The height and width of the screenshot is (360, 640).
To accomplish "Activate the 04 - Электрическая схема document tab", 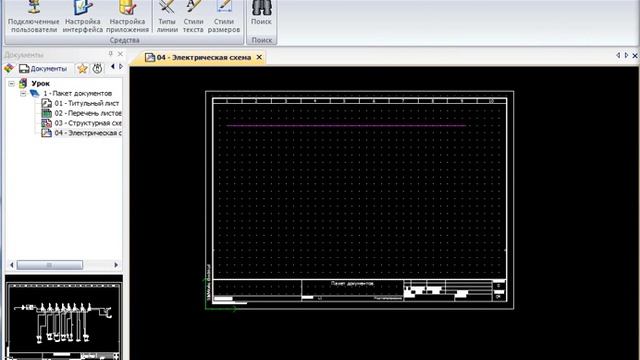I will (203, 58).
